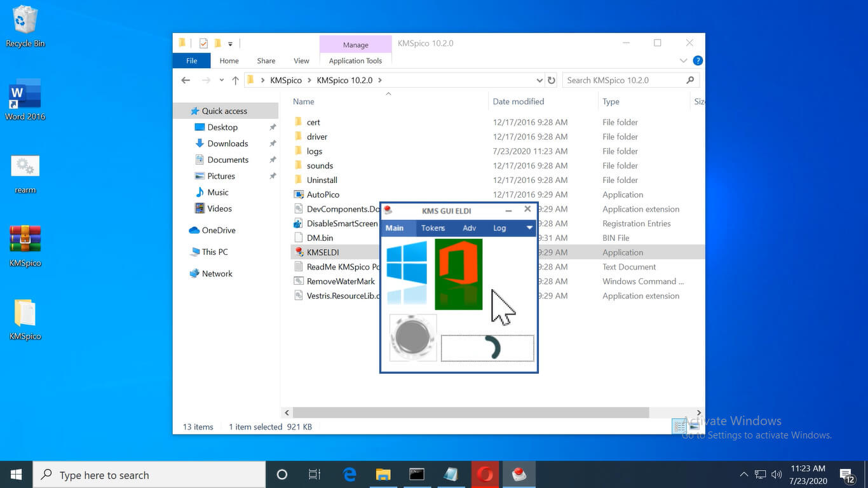Click the Word 2016 desktop shortcut
The height and width of the screenshot is (488, 868).
pos(25,100)
